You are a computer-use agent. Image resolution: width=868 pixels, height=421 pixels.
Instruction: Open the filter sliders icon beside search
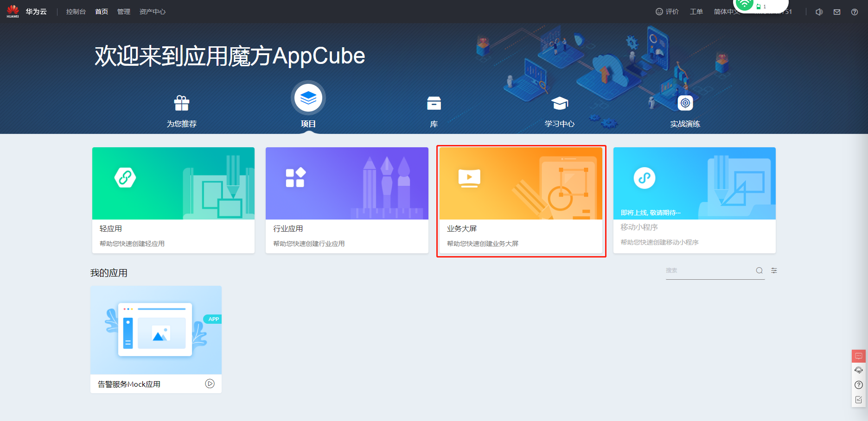(x=774, y=270)
